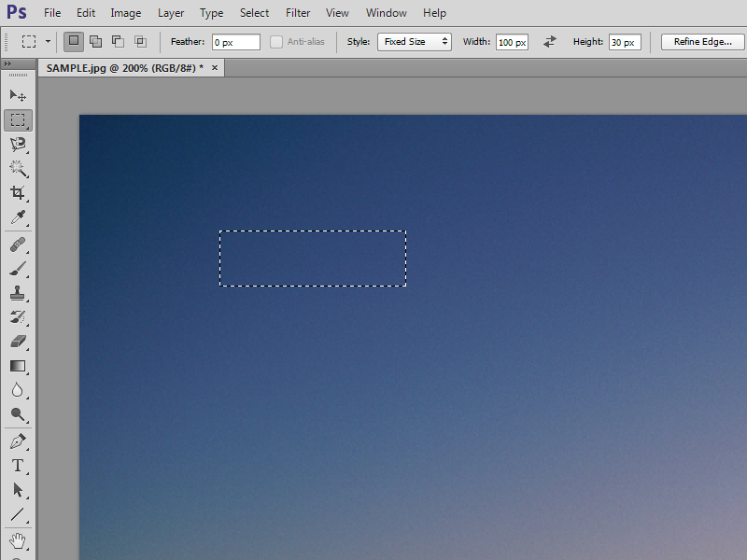Select the Rectangular Marquee tool in toolbox
747x560 pixels.
[x=18, y=120]
